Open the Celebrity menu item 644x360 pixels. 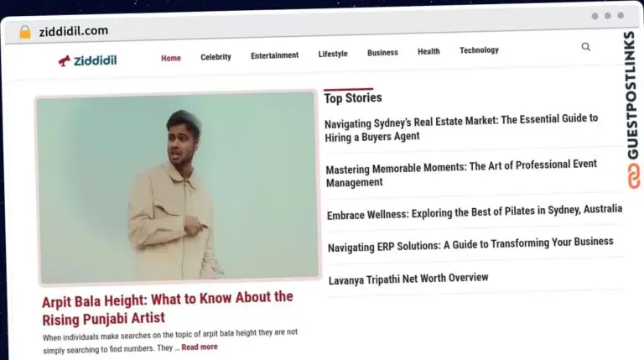click(216, 57)
